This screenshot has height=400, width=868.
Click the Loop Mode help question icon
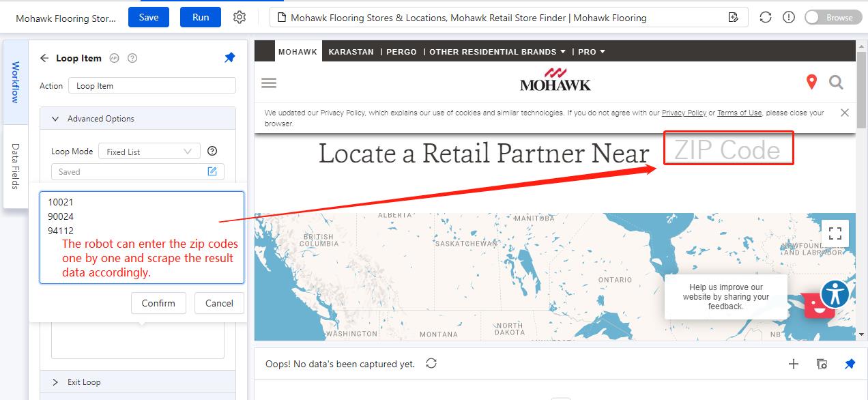tap(212, 151)
